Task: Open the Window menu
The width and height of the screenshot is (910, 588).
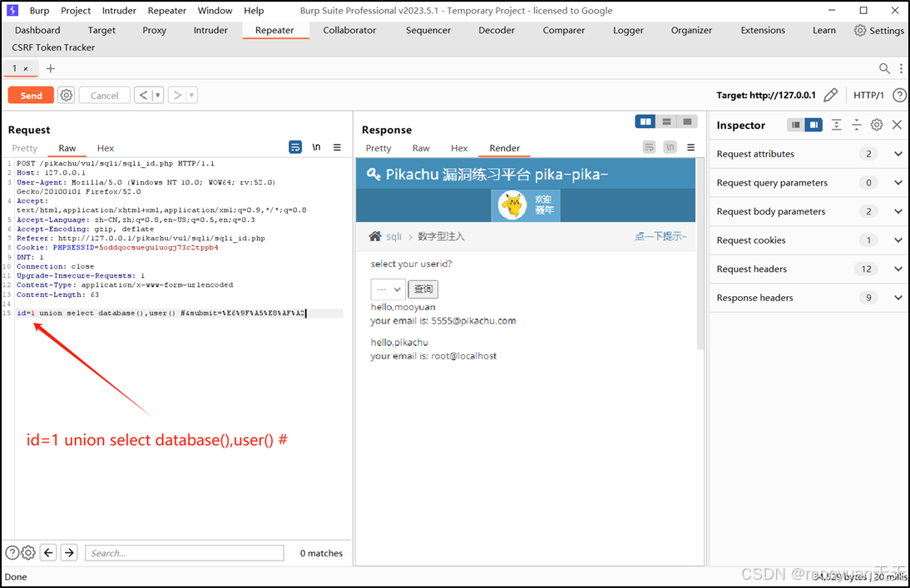Action: pos(215,11)
